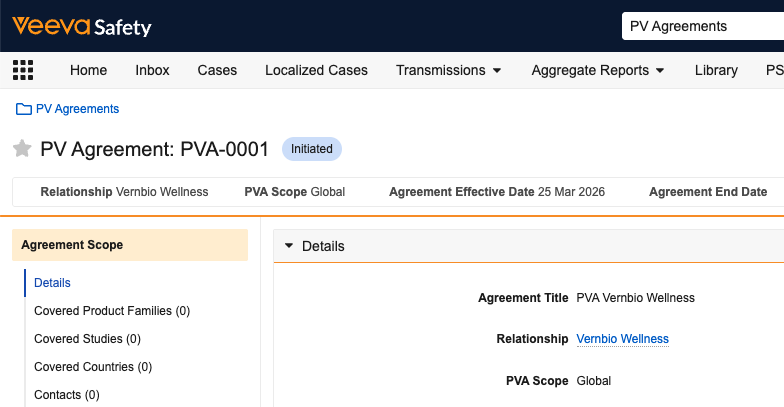Click the Veeva Safety logo
The width and height of the screenshot is (784, 407).
[x=82, y=26]
